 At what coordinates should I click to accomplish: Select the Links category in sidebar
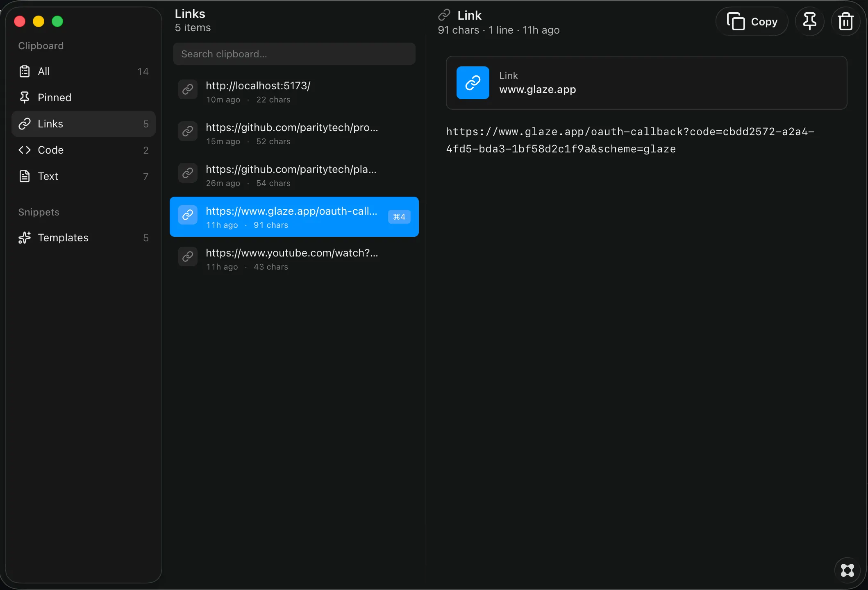click(84, 124)
